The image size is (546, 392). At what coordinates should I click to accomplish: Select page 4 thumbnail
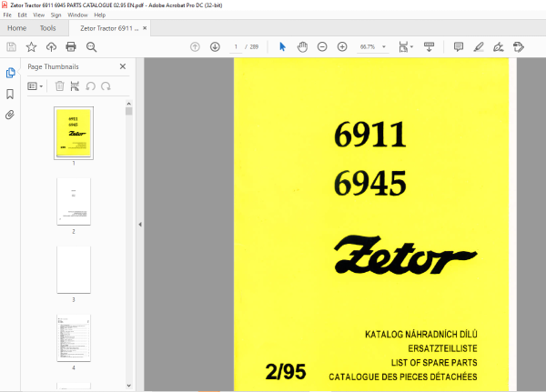74,338
